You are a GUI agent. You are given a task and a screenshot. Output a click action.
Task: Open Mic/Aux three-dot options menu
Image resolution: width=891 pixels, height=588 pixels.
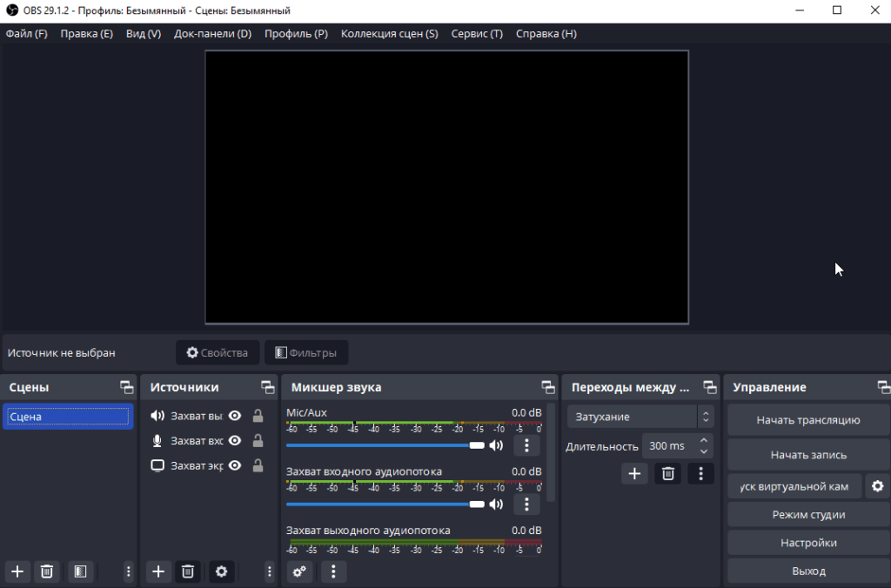[x=526, y=445]
